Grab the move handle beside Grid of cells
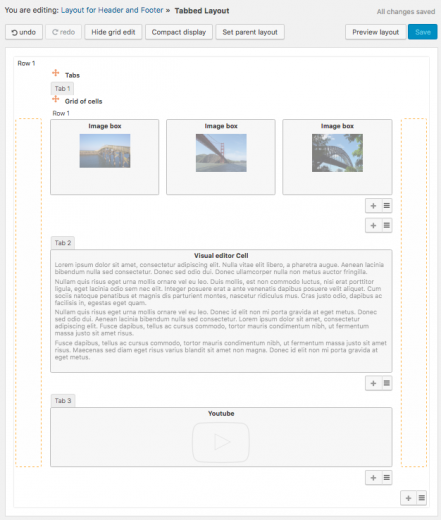Image resolution: width=441 pixels, height=520 pixels. tap(56, 99)
